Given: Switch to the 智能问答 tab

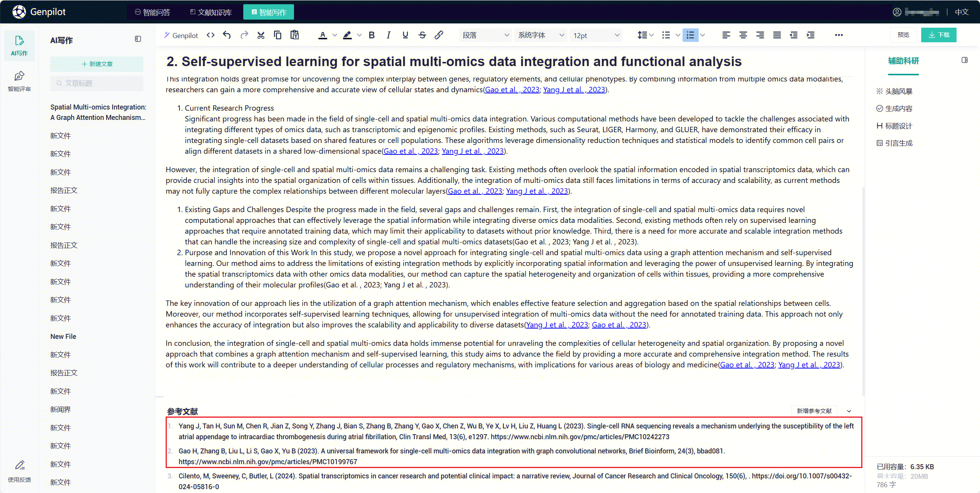Looking at the screenshot, I should 153,12.
